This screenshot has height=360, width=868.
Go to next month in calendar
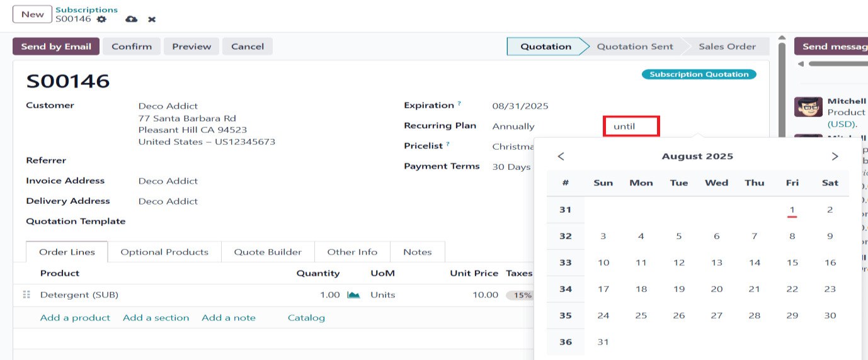pos(835,156)
